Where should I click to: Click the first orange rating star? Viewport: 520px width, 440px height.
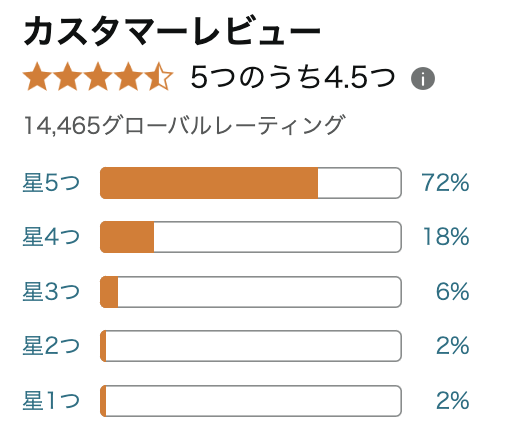(37, 77)
